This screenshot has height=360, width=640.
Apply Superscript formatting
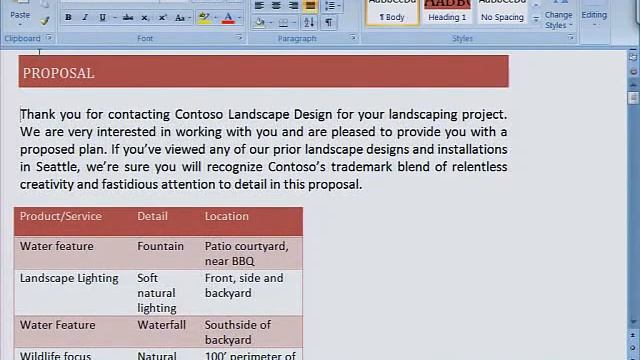[x=162, y=18]
